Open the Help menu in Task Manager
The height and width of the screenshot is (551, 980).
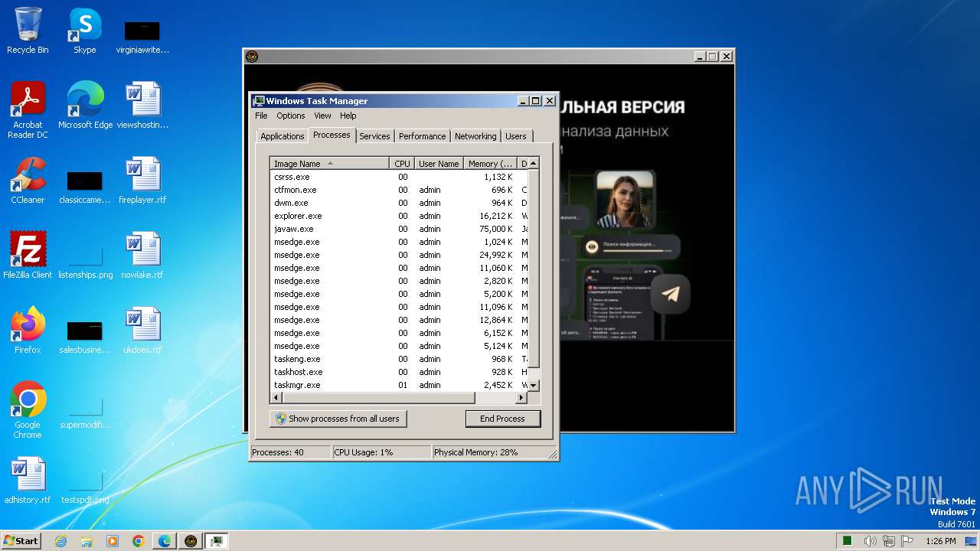[348, 116]
